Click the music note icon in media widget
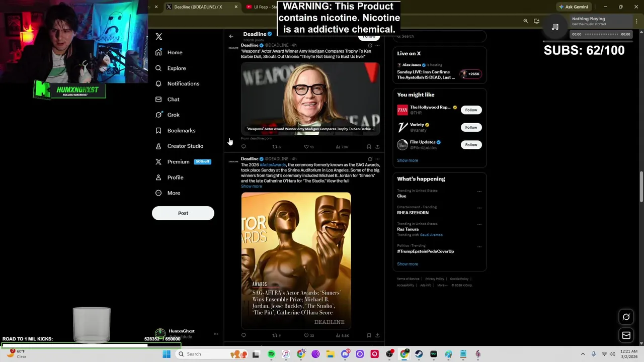 [x=555, y=27]
